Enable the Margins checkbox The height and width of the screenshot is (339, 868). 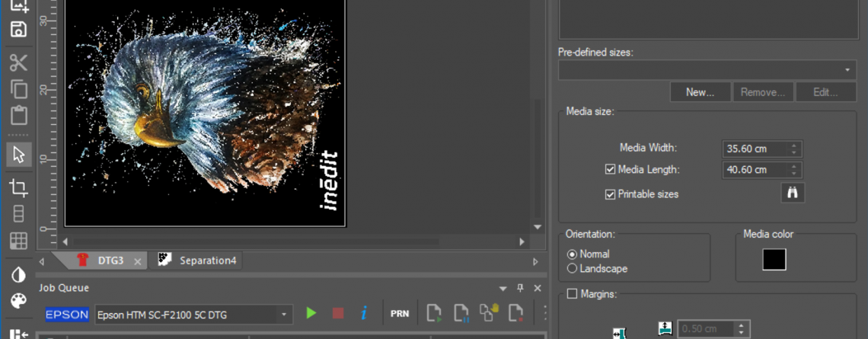[x=572, y=293]
